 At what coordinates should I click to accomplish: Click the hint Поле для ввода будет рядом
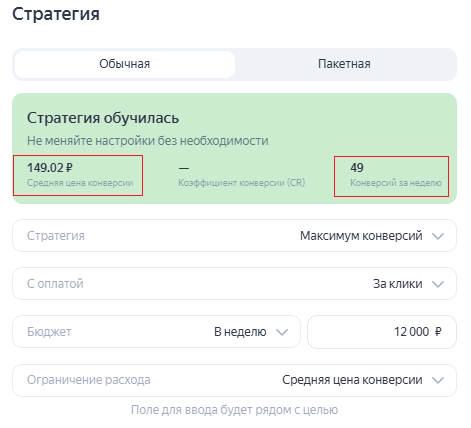click(x=234, y=410)
